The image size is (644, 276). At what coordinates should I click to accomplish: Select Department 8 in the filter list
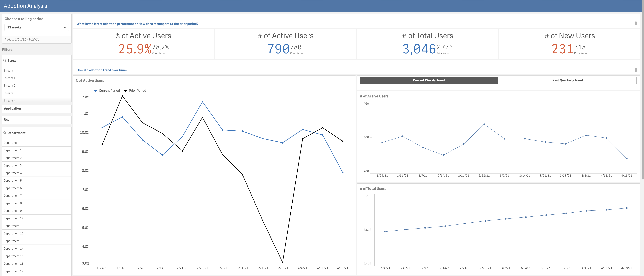pos(36,203)
